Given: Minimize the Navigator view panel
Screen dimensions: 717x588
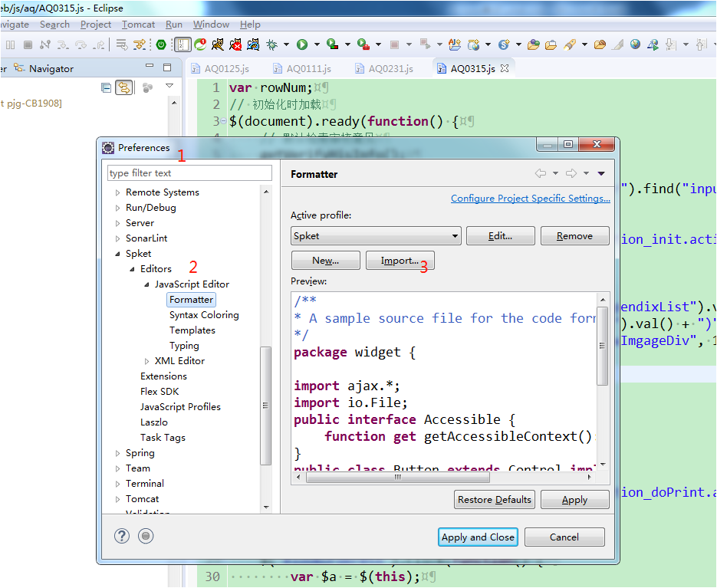Looking at the screenshot, I should click(150, 66).
